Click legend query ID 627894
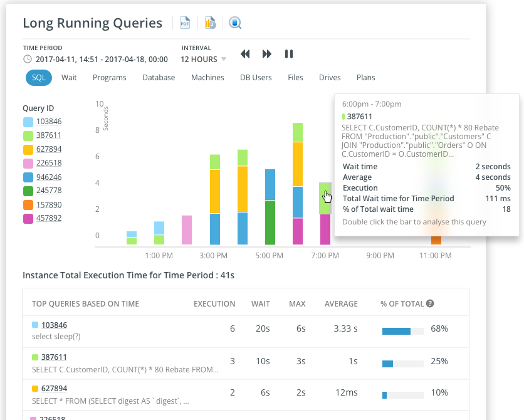 (49, 149)
